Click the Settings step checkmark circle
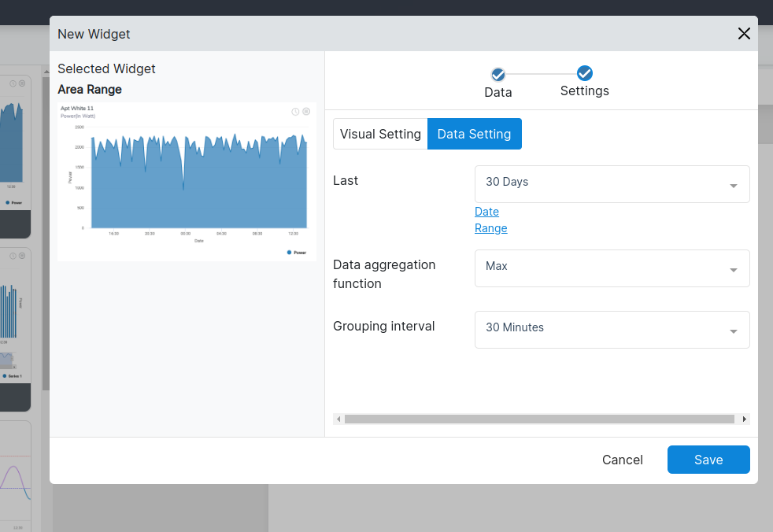The height and width of the screenshot is (532, 773). [x=584, y=73]
